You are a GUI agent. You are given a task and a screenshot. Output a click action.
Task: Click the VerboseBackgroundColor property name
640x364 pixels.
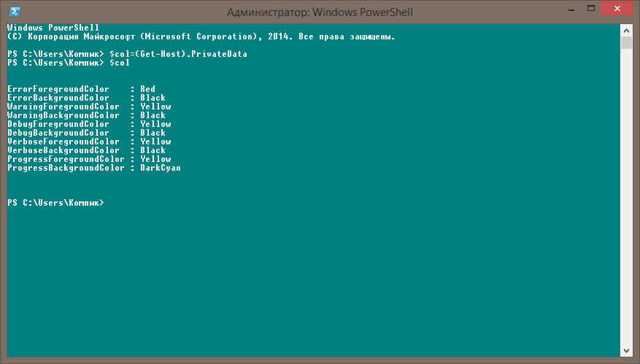[x=63, y=150]
